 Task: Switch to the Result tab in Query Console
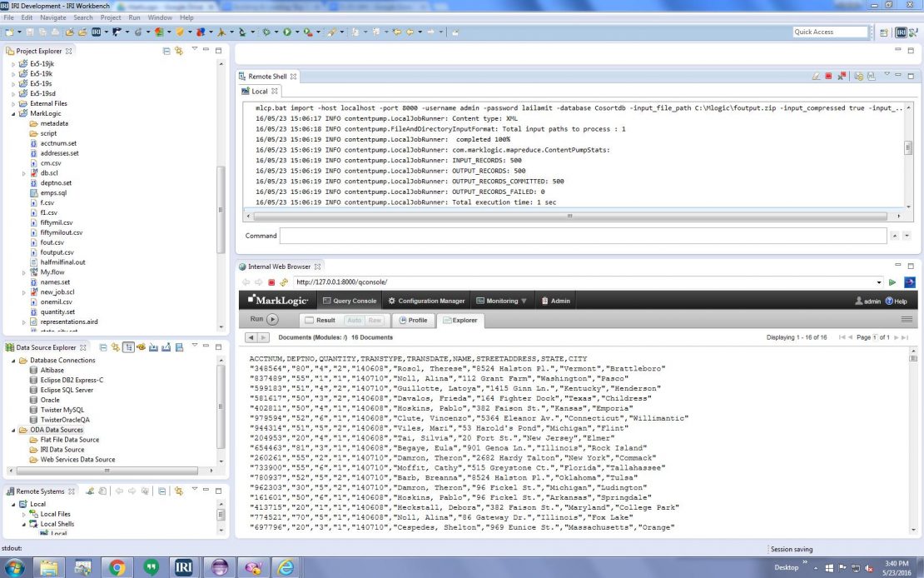coord(320,321)
